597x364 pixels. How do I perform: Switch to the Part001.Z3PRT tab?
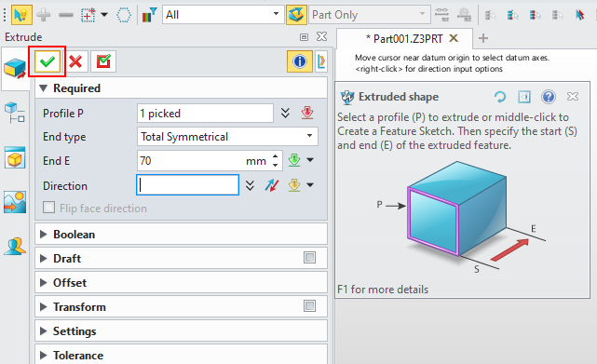click(x=404, y=38)
